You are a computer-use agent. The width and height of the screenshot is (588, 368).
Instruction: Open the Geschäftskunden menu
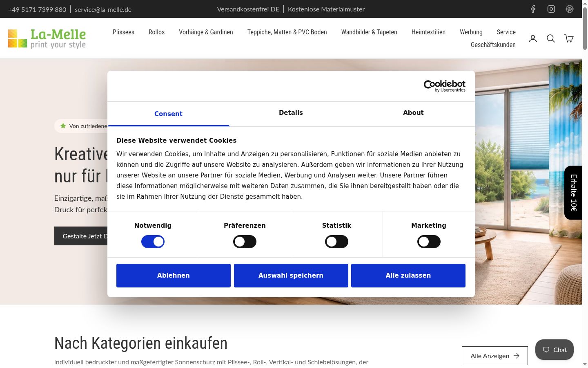493,45
